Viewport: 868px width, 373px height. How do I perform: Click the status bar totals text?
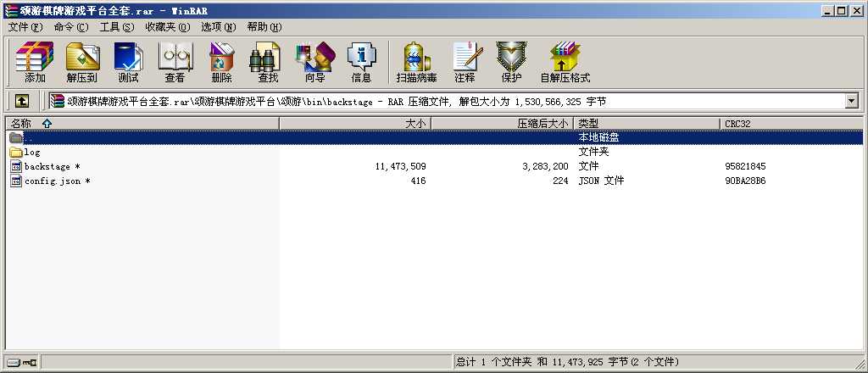[x=567, y=362]
